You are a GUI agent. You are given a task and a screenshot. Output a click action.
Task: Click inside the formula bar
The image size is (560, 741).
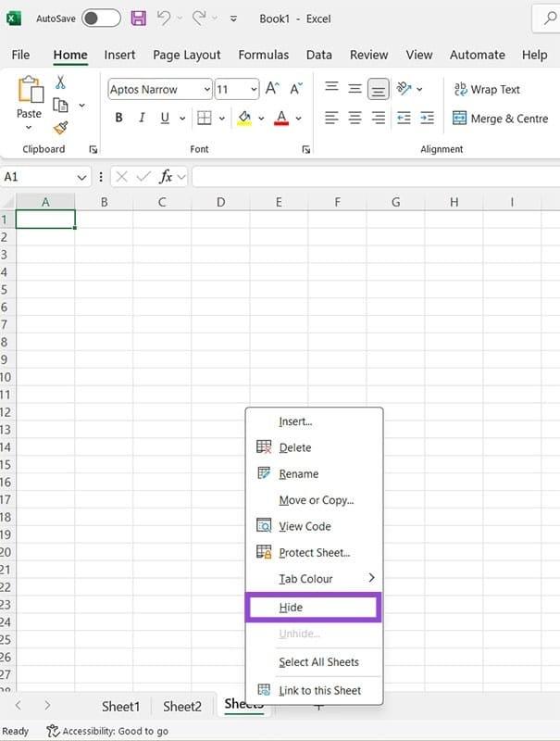pyautogui.click(x=370, y=176)
